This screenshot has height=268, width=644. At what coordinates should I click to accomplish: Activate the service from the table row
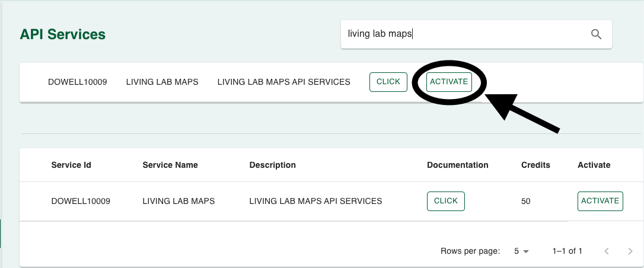[x=600, y=201]
